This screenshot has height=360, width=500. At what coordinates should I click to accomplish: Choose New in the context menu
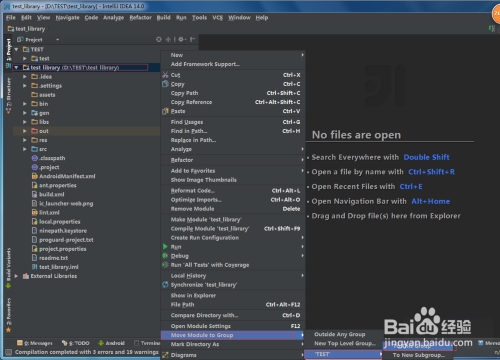pos(233,55)
